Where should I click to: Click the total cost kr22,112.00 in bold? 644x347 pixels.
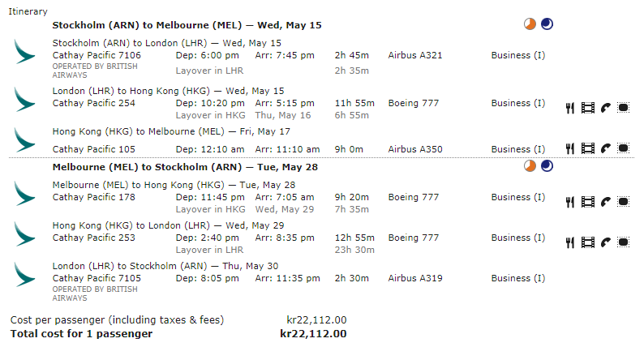313,333
